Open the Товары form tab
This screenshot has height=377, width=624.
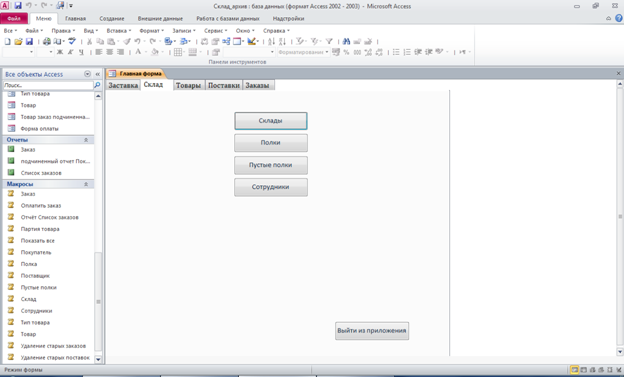[x=188, y=85]
